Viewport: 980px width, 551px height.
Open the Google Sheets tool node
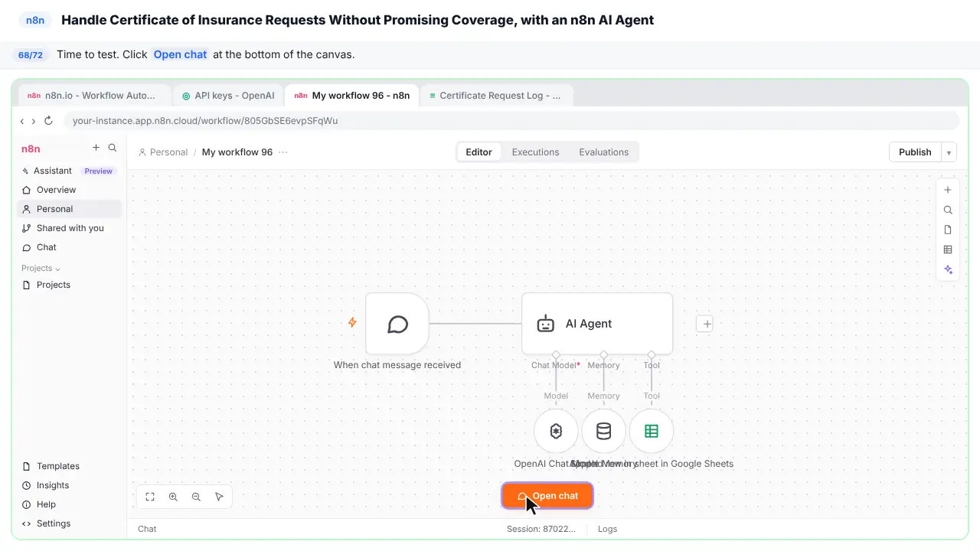tap(652, 431)
